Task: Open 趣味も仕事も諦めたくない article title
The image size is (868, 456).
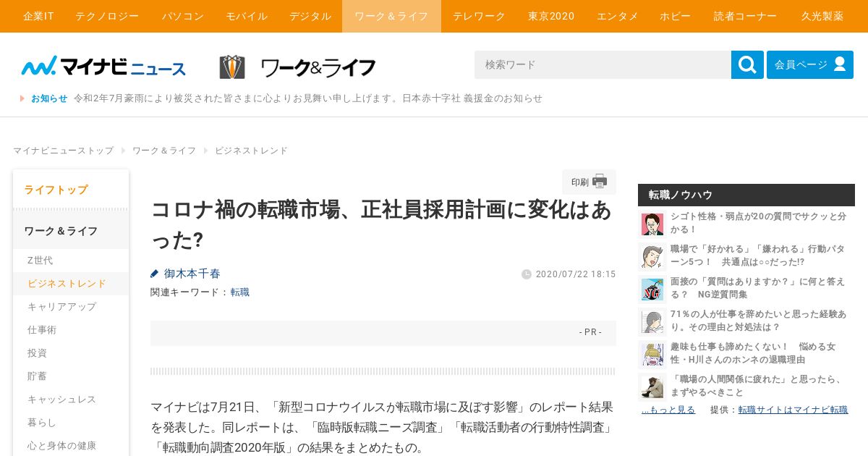Action: (x=753, y=353)
